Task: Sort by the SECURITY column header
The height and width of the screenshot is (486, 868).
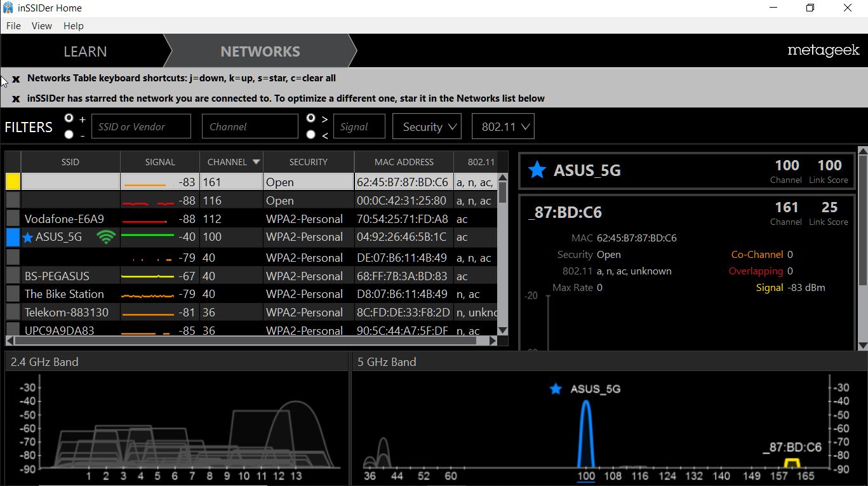Action: (x=309, y=162)
